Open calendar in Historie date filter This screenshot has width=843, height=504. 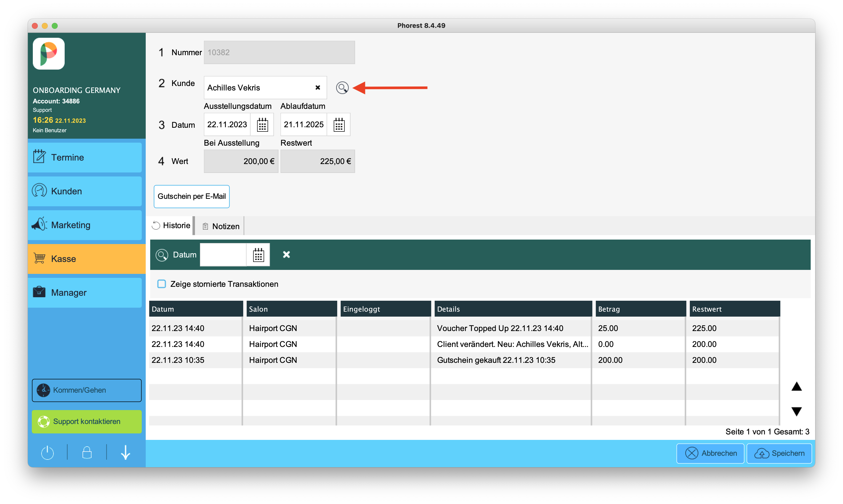pyautogui.click(x=258, y=255)
